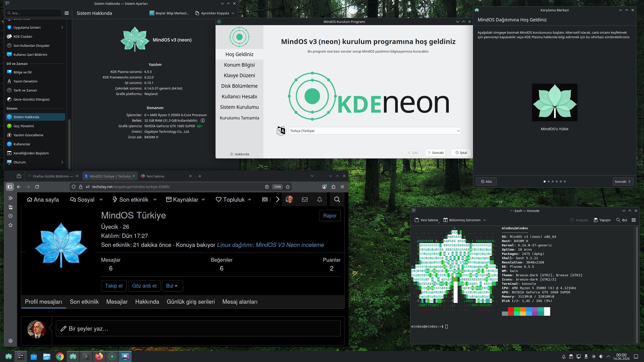The height and width of the screenshot is (362, 644).
Task: Open the Profil mesajları profile tab
Action: pos(44,302)
